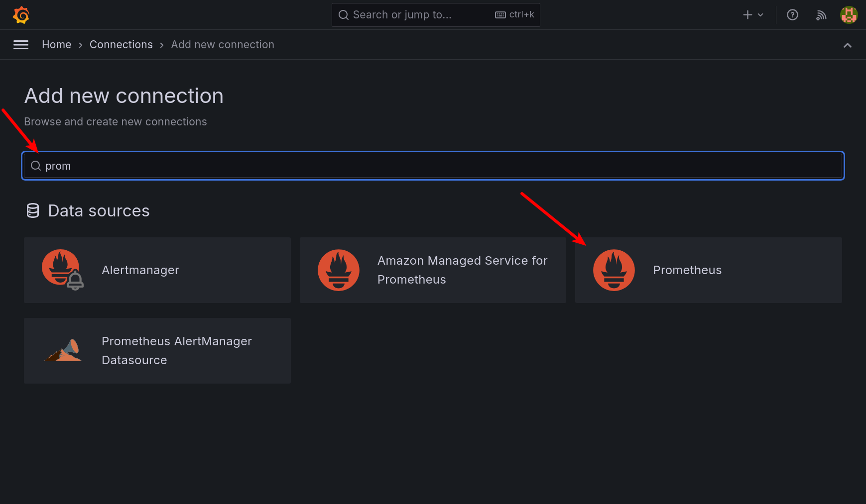Open the user profile avatar
This screenshot has width=866, height=504.
tap(849, 15)
